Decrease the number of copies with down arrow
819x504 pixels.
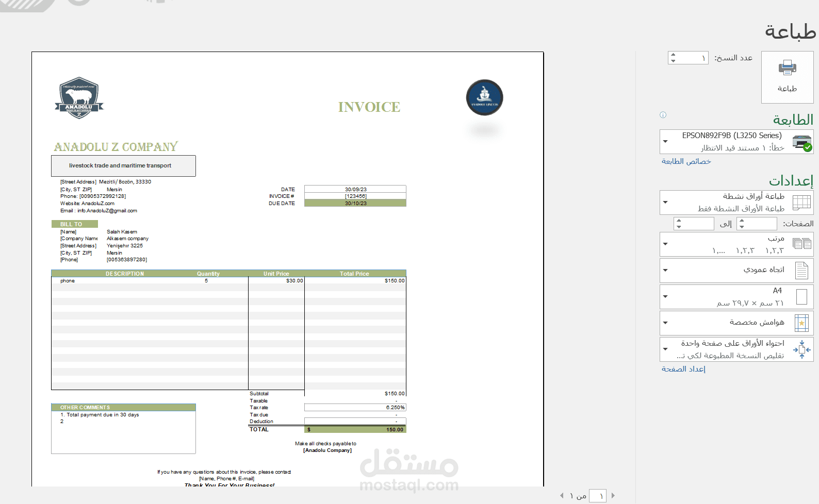(673, 61)
